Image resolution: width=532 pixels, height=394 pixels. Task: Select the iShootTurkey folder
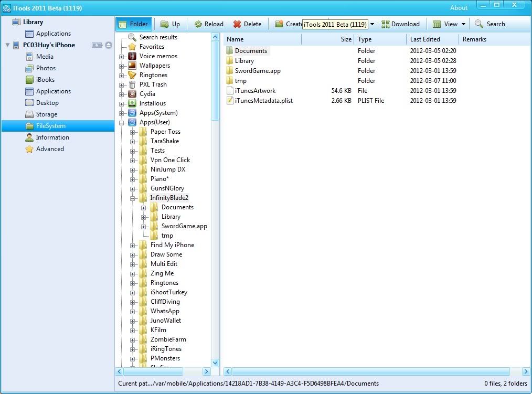[169, 292]
